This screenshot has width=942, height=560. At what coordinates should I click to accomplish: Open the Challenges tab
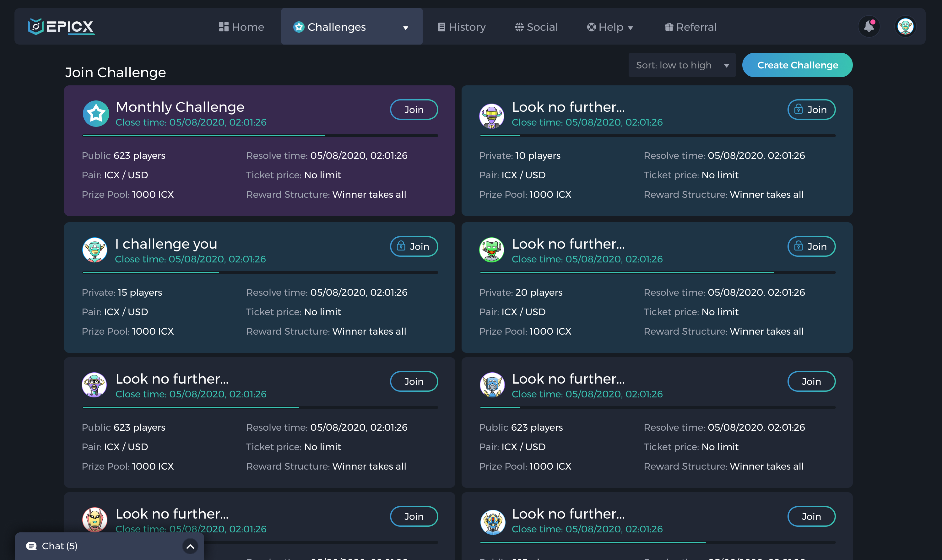pos(352,26)
